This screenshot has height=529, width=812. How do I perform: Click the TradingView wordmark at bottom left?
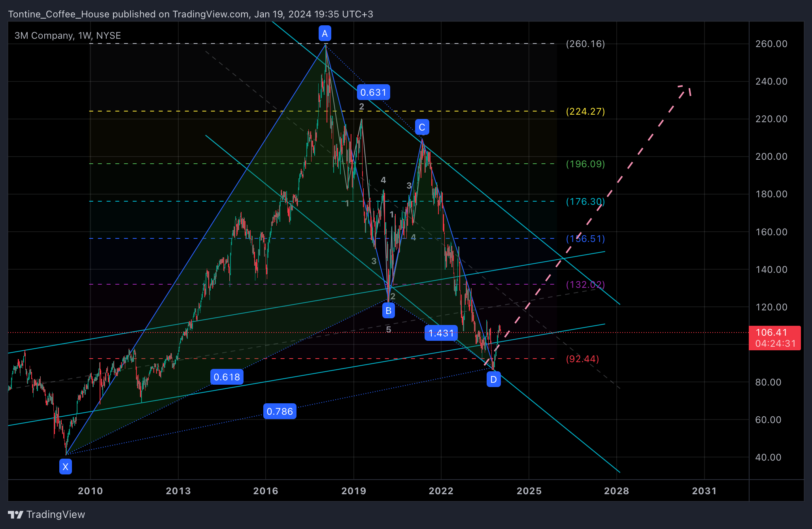click(56, 514)
